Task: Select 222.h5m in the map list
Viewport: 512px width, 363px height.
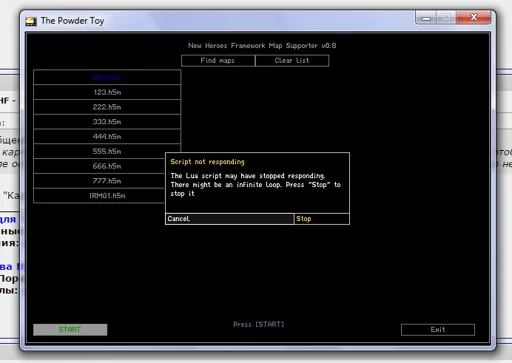Action: point(107,107)
